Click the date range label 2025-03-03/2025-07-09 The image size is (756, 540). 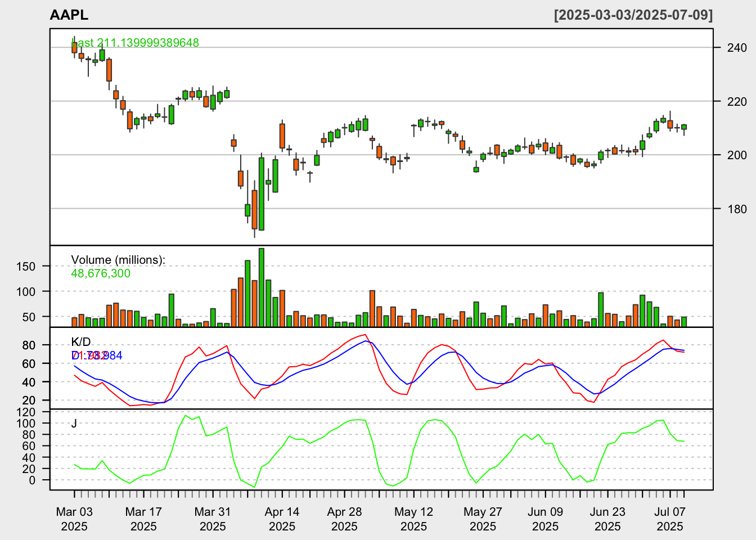click(633, 15)
